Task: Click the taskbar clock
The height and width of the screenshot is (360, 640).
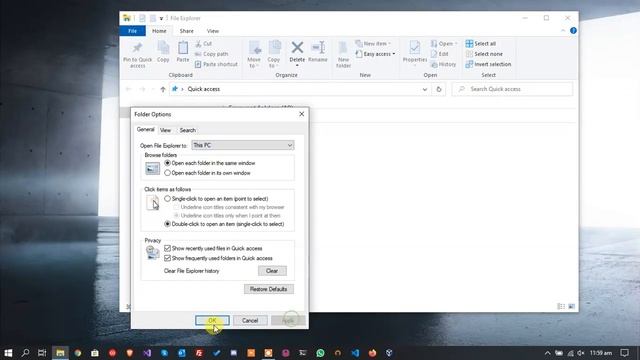Action: (x=601, y=353)
